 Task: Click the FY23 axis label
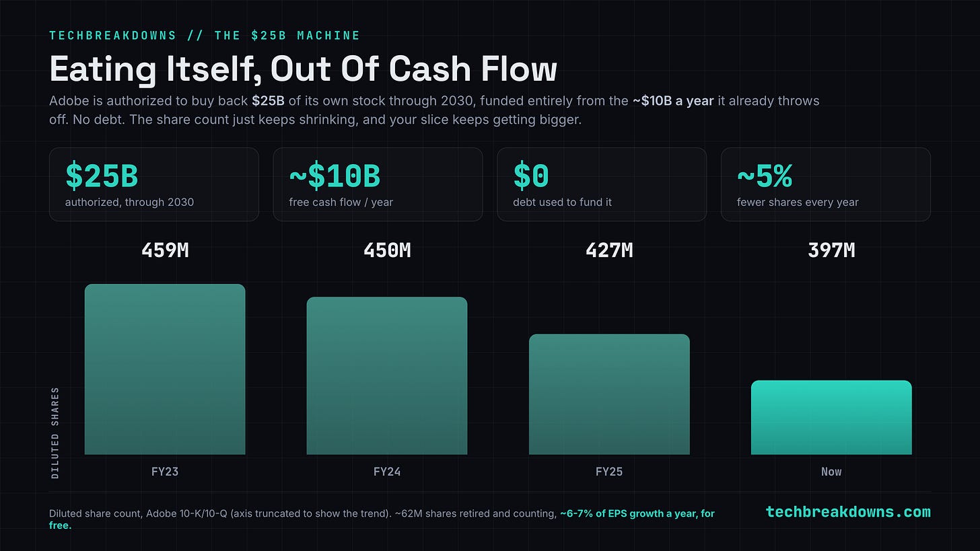[x=165, y=472]
